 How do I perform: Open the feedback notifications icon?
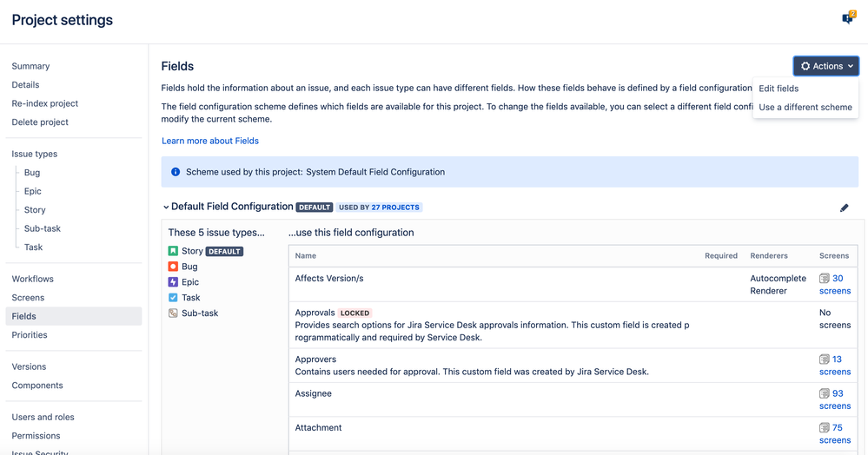[848, 18]
